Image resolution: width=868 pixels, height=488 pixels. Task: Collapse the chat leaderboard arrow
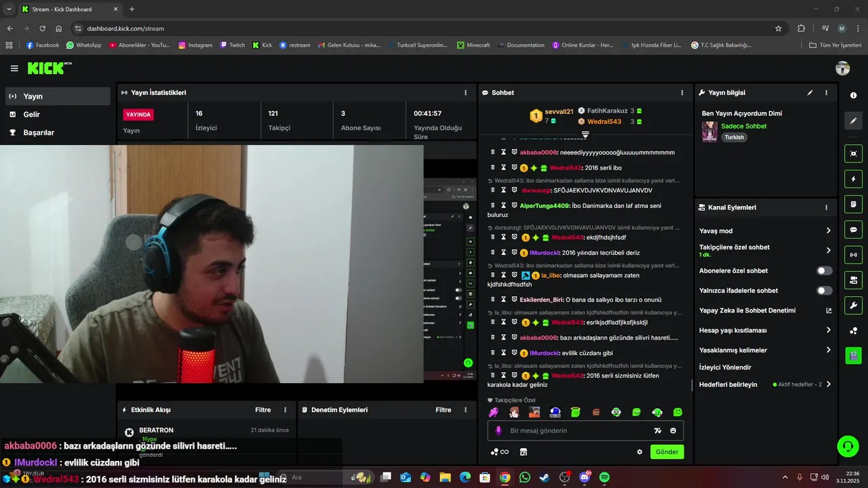coord(585,135)
